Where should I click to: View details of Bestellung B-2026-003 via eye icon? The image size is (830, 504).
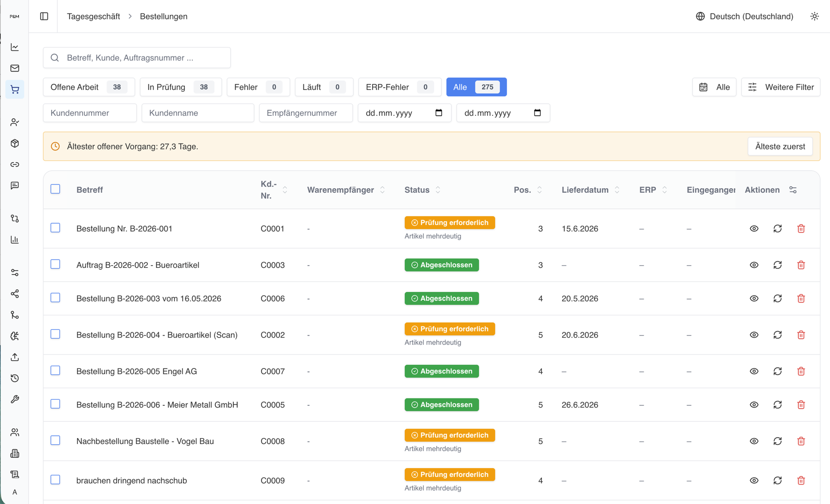click(754, 298)
